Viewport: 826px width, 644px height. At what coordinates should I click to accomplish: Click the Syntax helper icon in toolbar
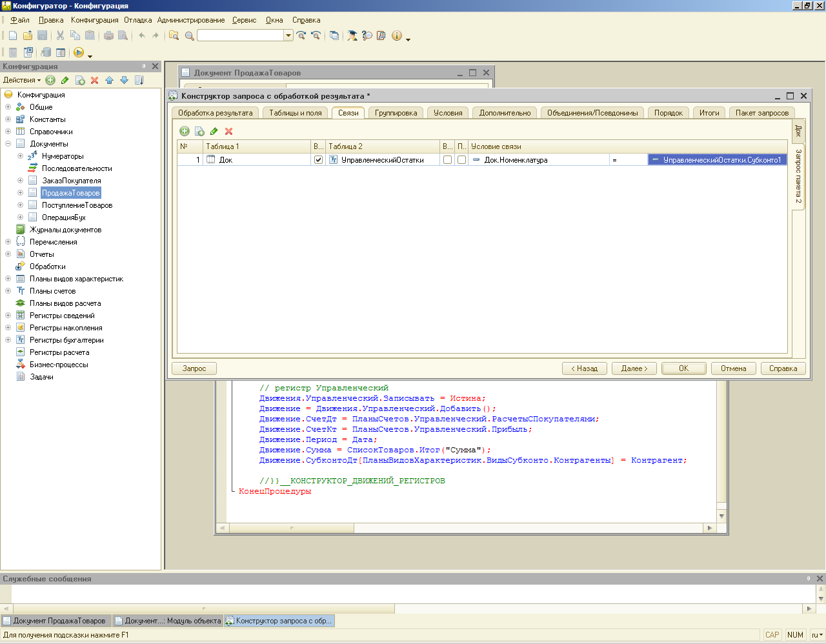(x=352, y=35)
